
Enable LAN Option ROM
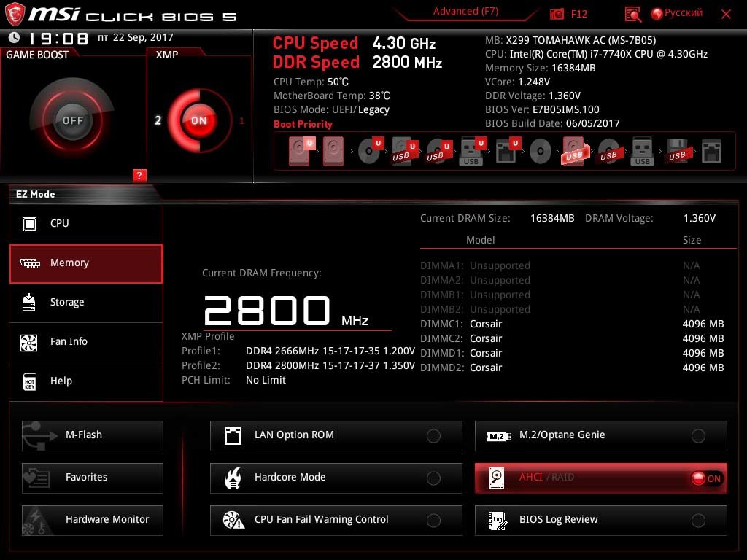pyautogui.click(x=336, y=435)
